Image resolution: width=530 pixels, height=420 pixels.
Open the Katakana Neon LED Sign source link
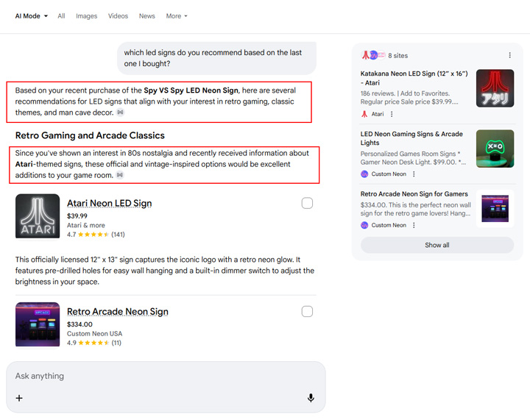click(x=414, y=78)
